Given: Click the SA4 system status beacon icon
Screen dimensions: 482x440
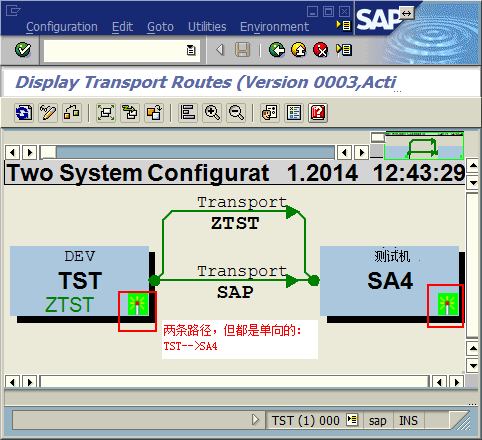Looking at the screenshot, I should pyautogui.click(x=448, y=304).
